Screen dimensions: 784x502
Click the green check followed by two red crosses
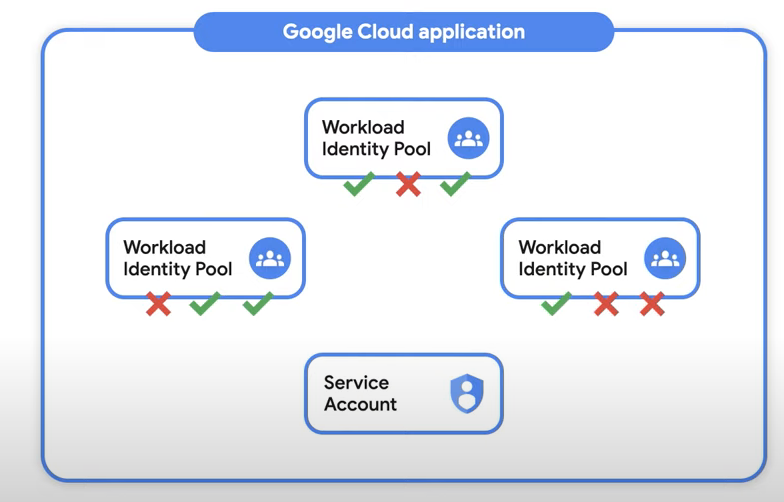pyautogui.click(x=556, y=304)
